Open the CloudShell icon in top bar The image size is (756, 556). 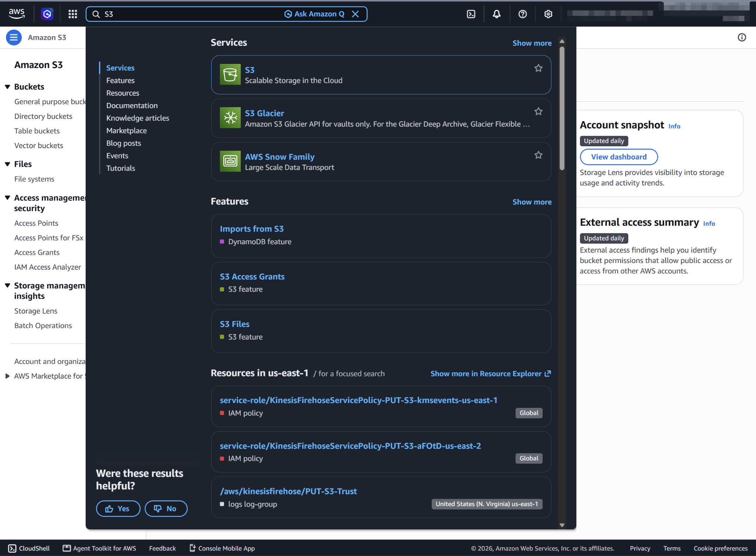(471, 14)
